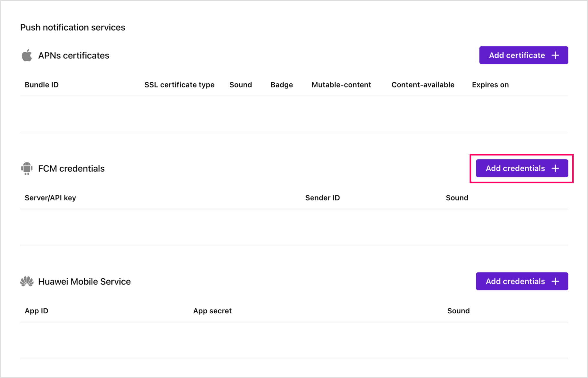The height and width of the screenshot is (378, 588).
Task: Click the Apple logo icon
Action: pos(27,55)
